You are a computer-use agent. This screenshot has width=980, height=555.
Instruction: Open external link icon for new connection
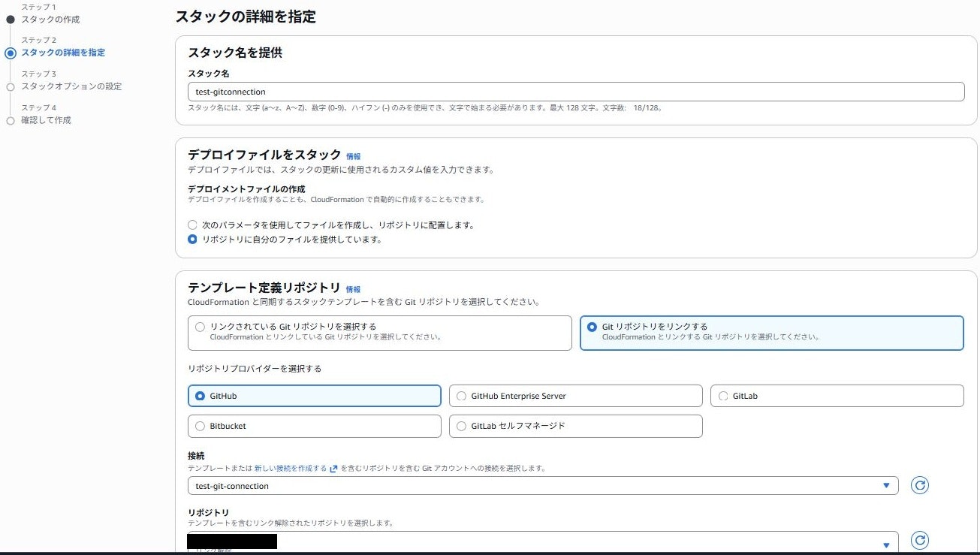333,468
